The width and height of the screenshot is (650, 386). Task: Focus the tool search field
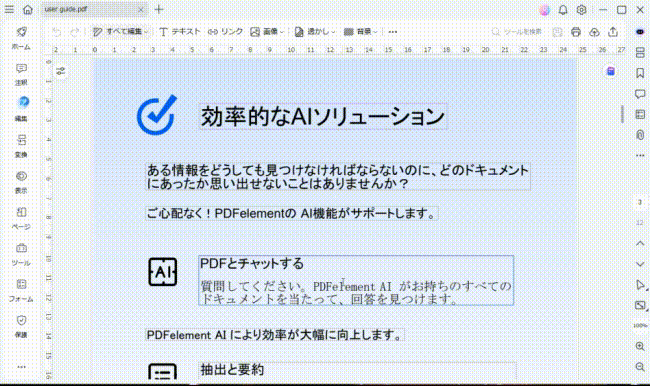517,32
